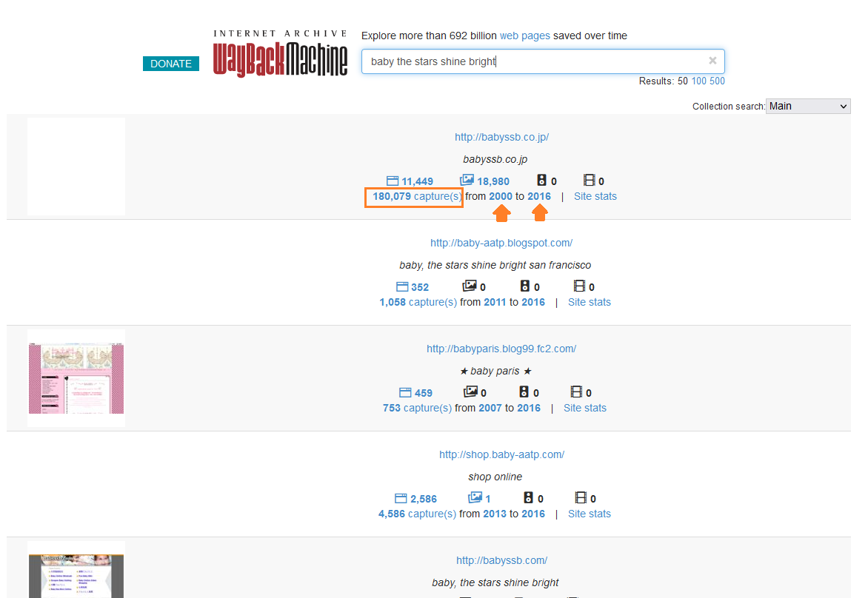The image size is (868, 598).
Task: Click the webpage icon beside 2,586
Action: (401, 499)
